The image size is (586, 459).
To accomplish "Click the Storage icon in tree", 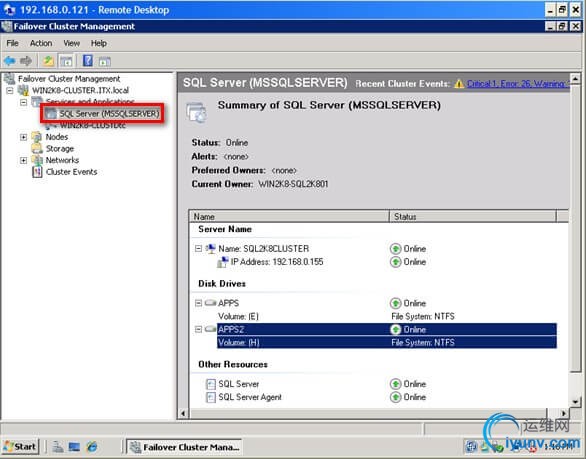I will 37,148.
